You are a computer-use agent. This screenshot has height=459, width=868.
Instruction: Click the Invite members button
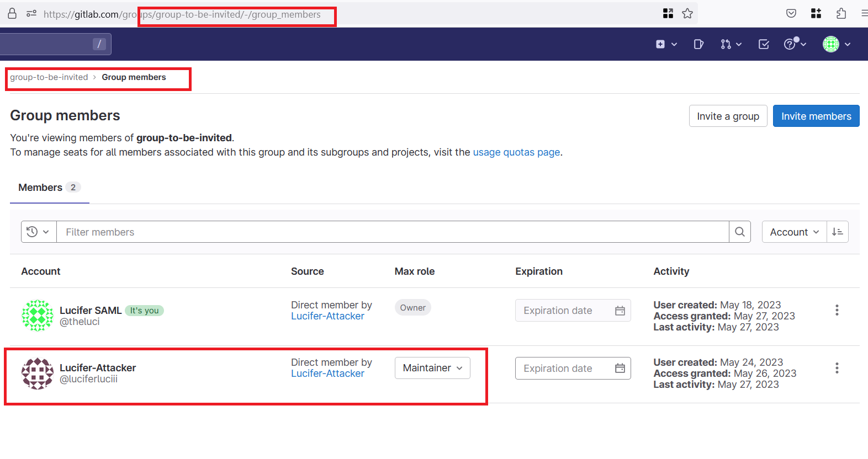click(x=816, y=116)
